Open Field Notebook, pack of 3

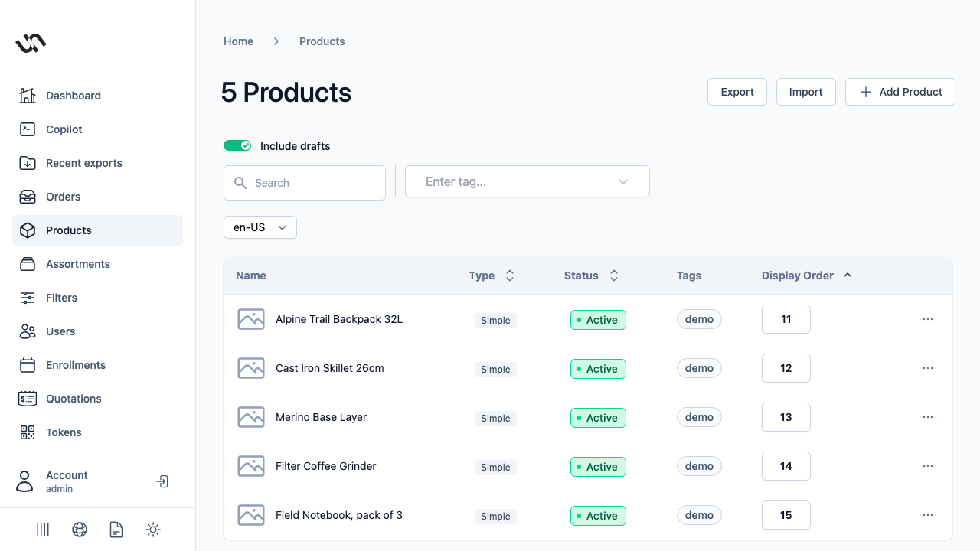339,515
